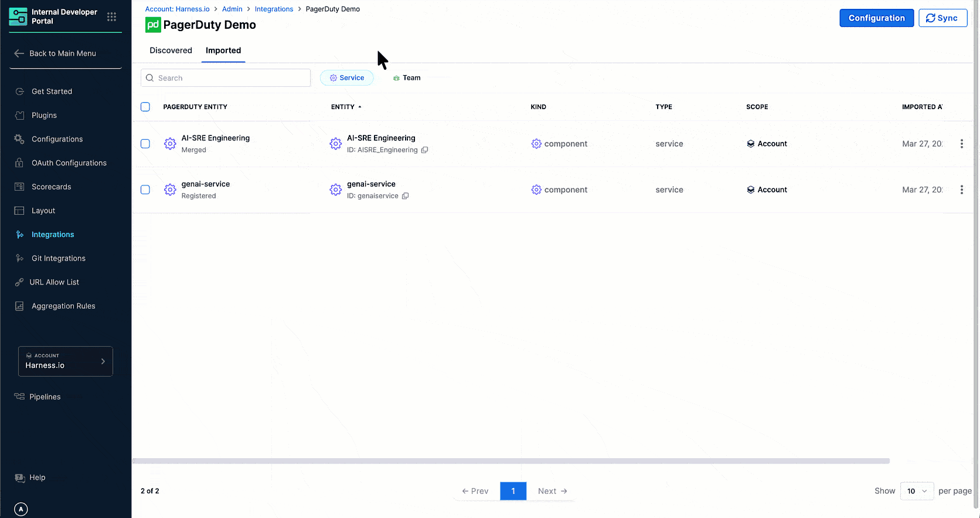The width and height of the screenshot is (980, 518).
Task: Open row actions for AI-SRE Engineering
Action: click(961, 144)
